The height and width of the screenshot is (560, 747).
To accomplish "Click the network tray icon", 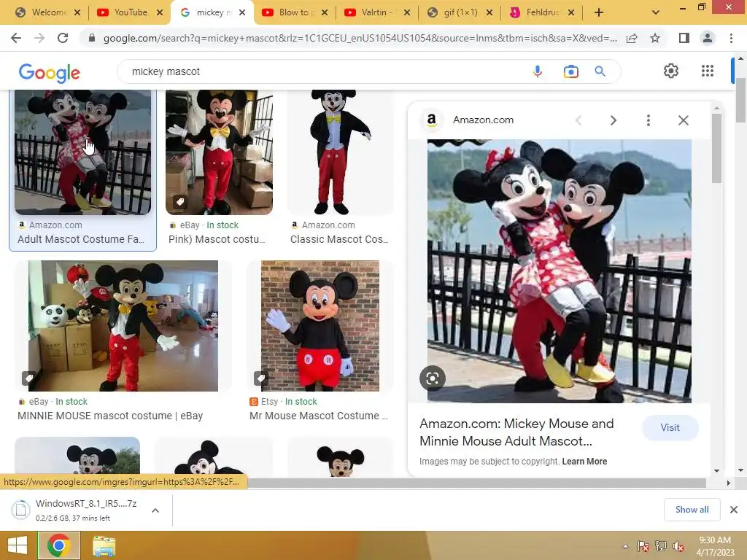I will [661, 546].
